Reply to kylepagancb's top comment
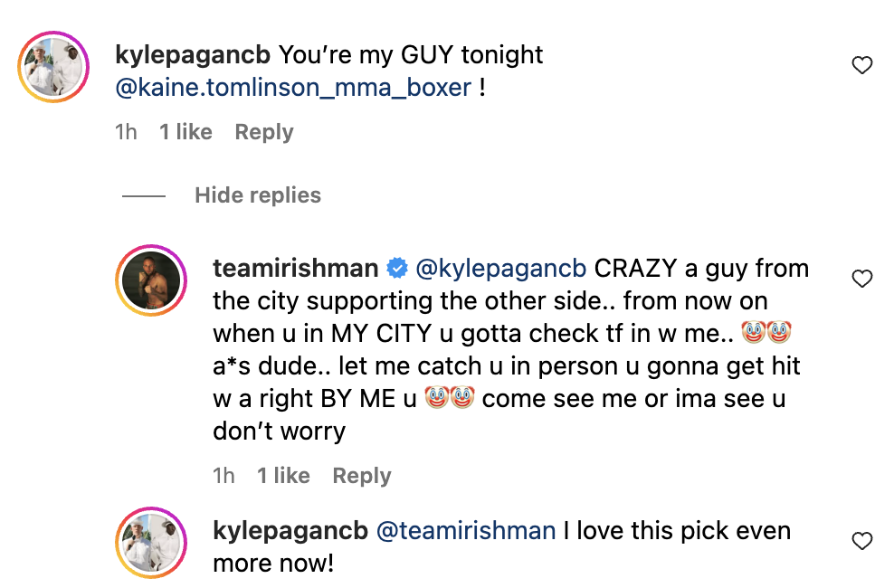 pyautogui.click(x=264, y=132)
